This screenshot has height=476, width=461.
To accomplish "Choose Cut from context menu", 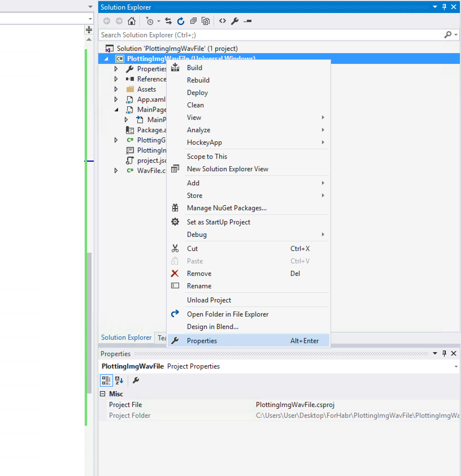I will pos(249,249).
